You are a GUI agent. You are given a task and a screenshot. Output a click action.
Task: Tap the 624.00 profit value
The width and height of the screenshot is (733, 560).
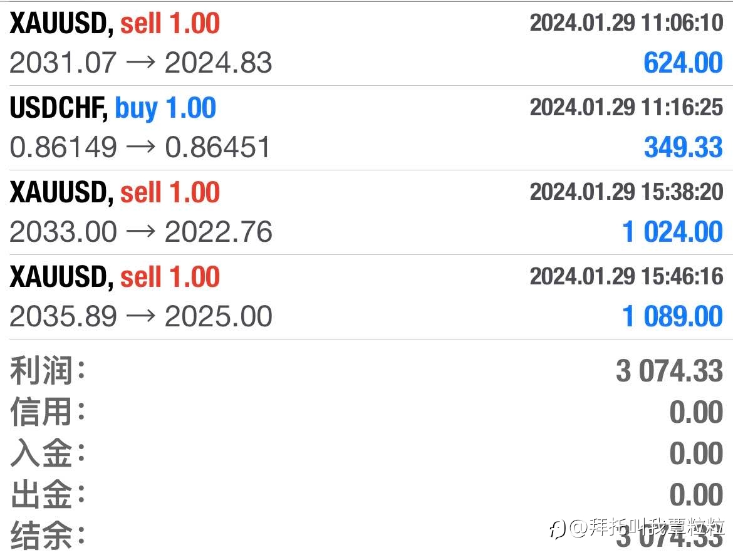pyautogui.click(x=683, y=63)
